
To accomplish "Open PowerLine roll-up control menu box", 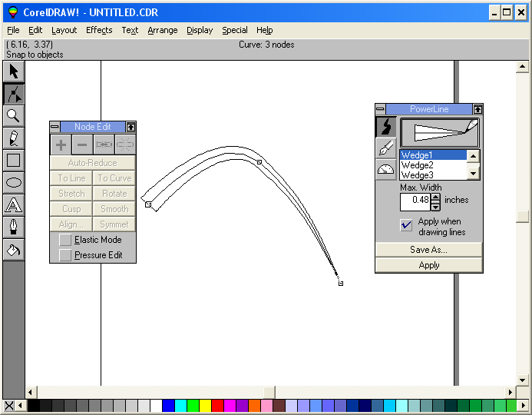I will (x=380, y=109).
